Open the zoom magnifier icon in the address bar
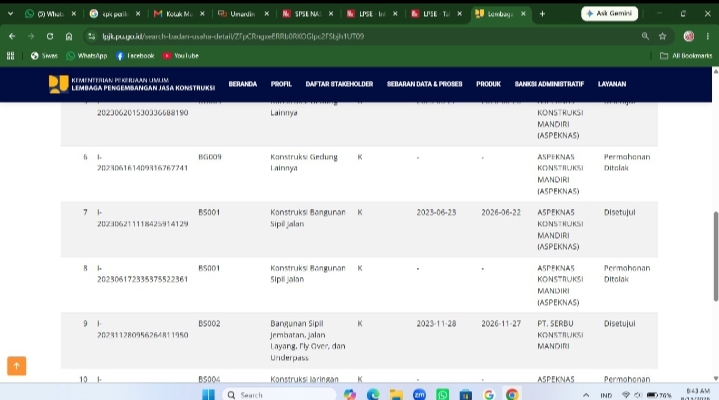Screen dimensions: 719x400 (645, 36)
